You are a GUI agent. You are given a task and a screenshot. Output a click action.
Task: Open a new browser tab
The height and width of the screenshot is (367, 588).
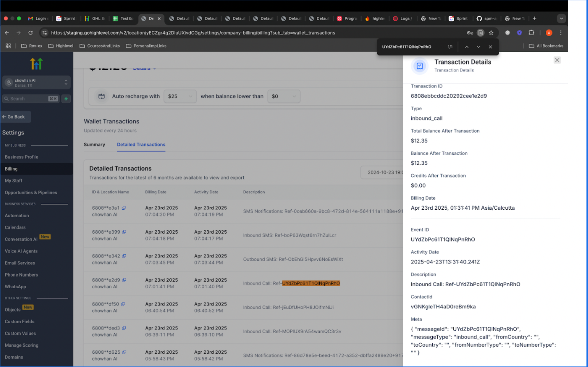[534, 18]
